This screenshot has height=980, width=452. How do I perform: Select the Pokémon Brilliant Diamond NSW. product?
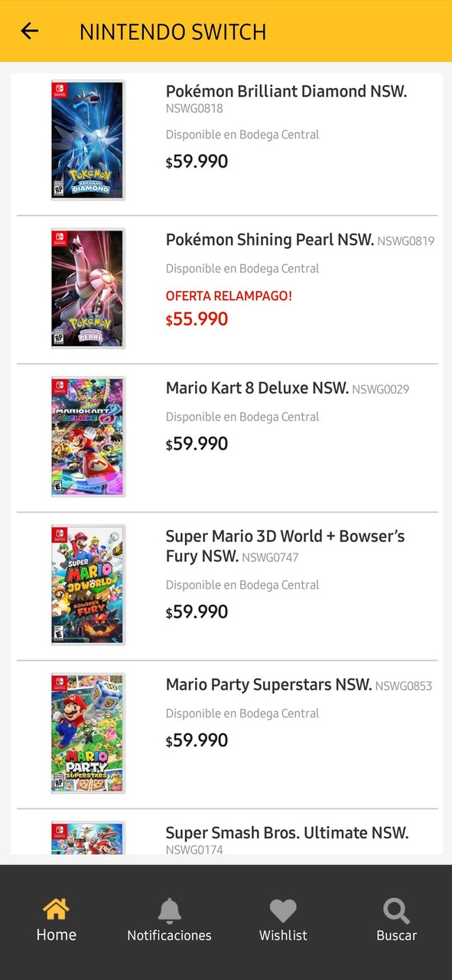point(286,91)
